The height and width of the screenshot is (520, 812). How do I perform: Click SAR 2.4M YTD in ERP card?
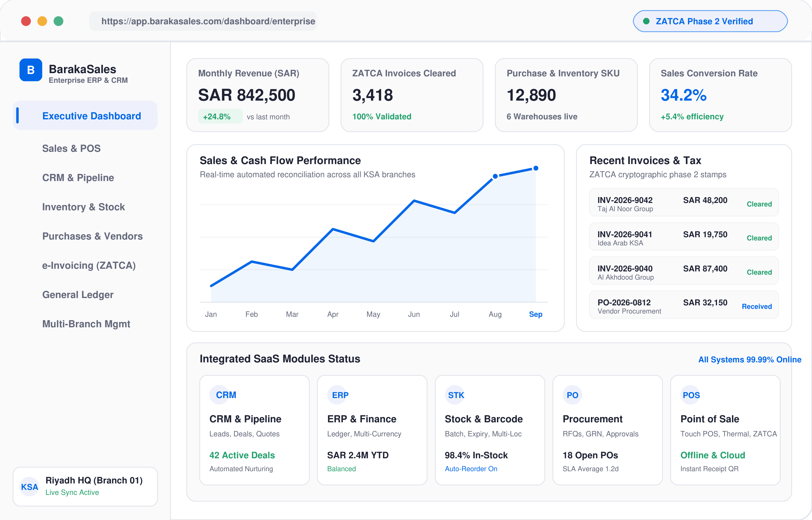pos(358,455)
